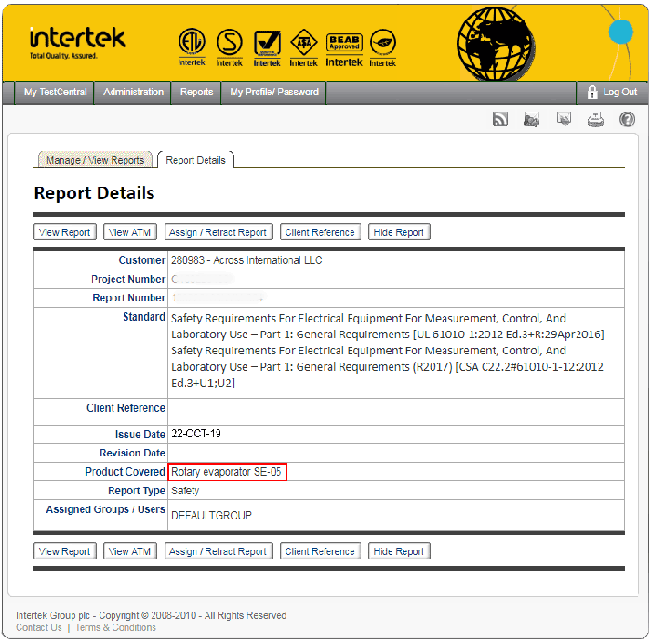Open the Administration menu

133,92
